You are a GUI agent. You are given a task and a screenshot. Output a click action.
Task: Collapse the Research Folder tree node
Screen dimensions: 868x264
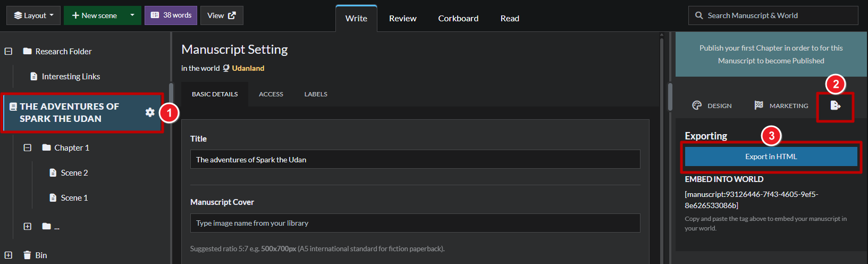9,51
